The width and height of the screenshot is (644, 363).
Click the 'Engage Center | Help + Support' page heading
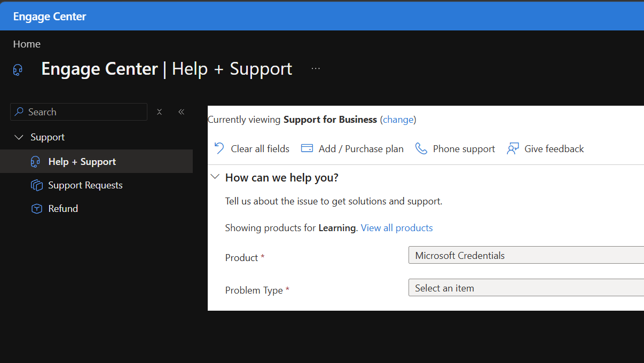(167, 69)
